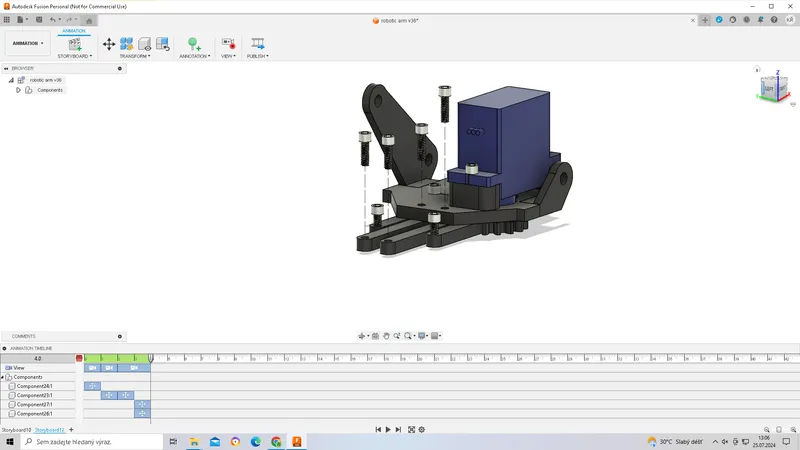Add a new storyboard with plus
The image size is (800, 450).
click(x=71, y=430)
